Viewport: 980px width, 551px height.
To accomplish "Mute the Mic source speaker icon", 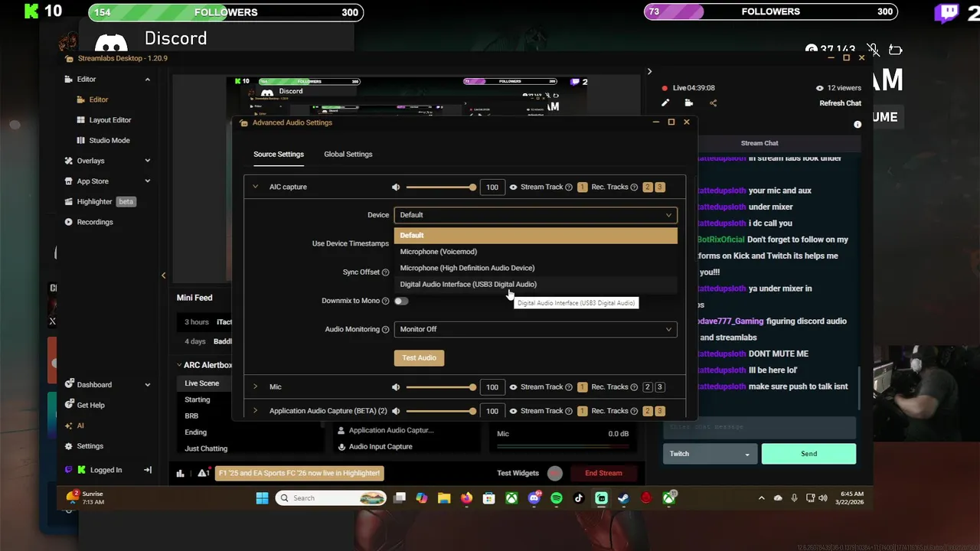I will pos(396,387).
